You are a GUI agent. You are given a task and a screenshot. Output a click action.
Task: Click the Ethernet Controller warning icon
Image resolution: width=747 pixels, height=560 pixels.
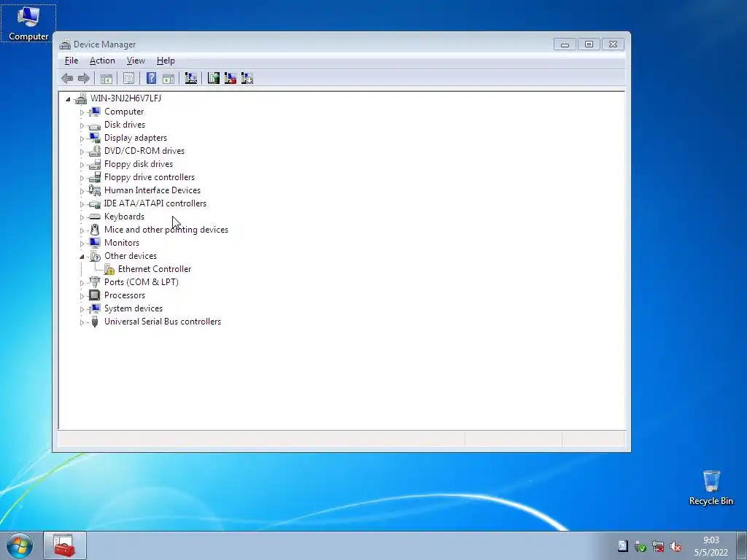click(x=109, y=269)
